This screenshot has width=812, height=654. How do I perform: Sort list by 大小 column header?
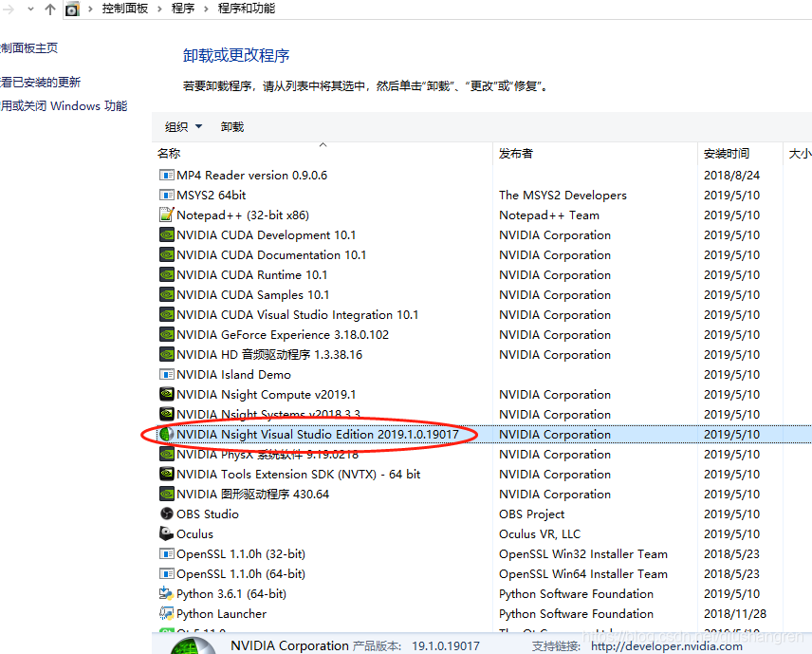pos(800,154)
